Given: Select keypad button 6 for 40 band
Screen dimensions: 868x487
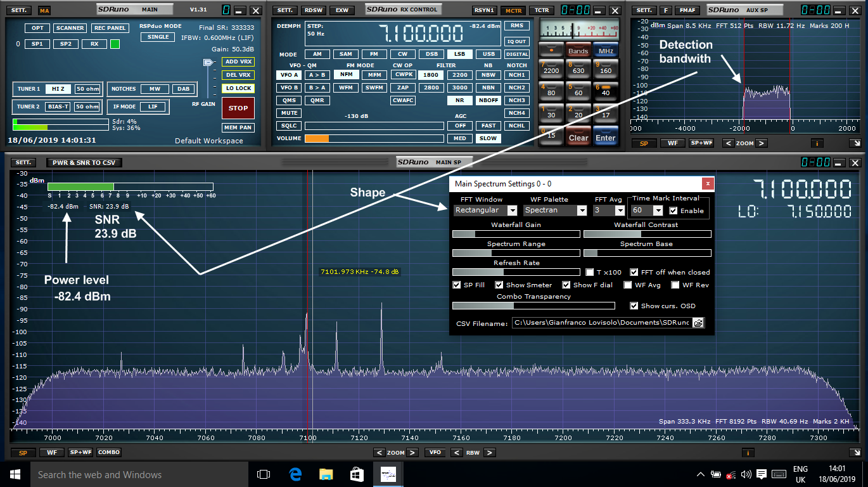Looking at the screenshot, I should (605, 90).
